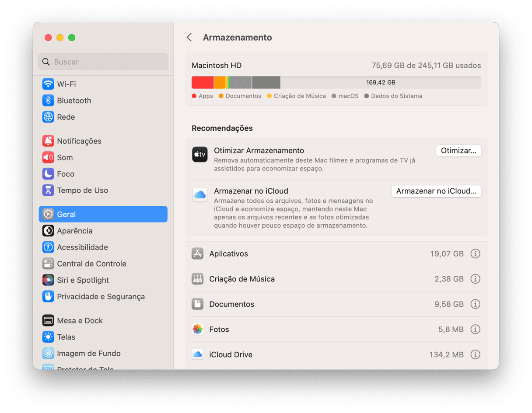This screenshot has width=532, height=413.
Task: Click the Privacidade e Segurança hand icon
Action: [x=48, y=297]
